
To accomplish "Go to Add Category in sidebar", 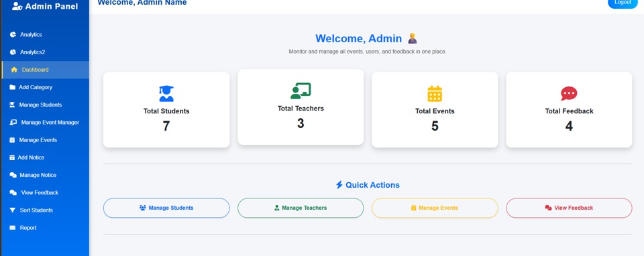I will [45, 87].
